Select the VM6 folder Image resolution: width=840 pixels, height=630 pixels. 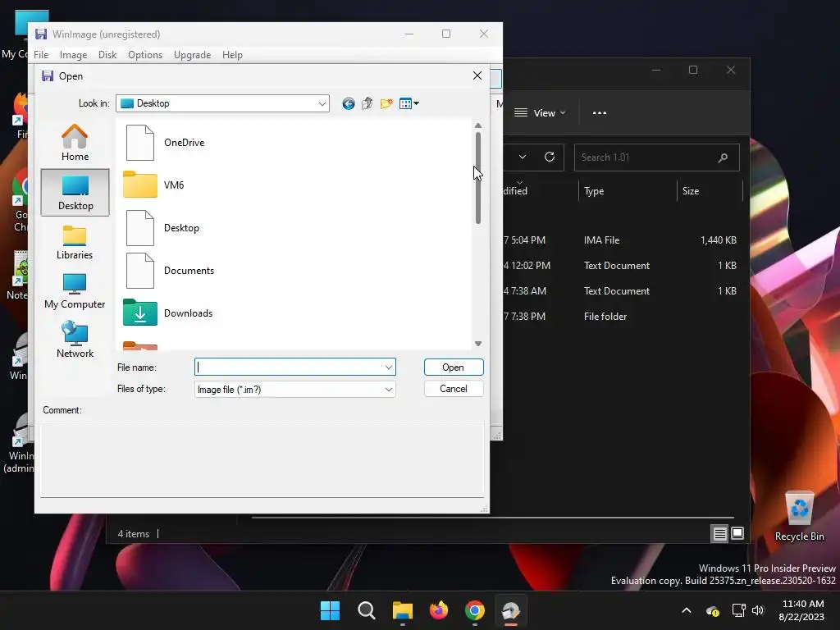click(x=154, y=185)
